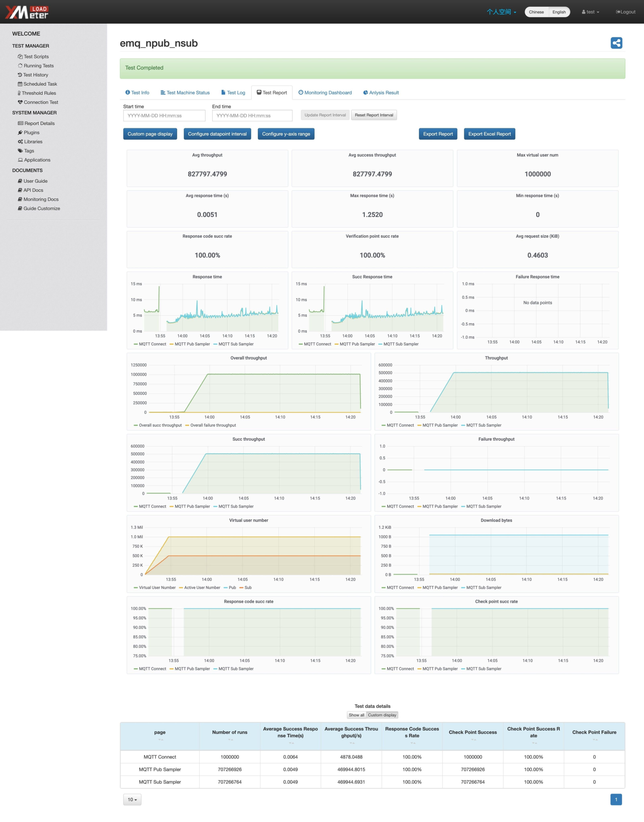The width and height of the screenshot is (644, 822).
Task: Open Tags in the sidebar
Action: (26, 151)
